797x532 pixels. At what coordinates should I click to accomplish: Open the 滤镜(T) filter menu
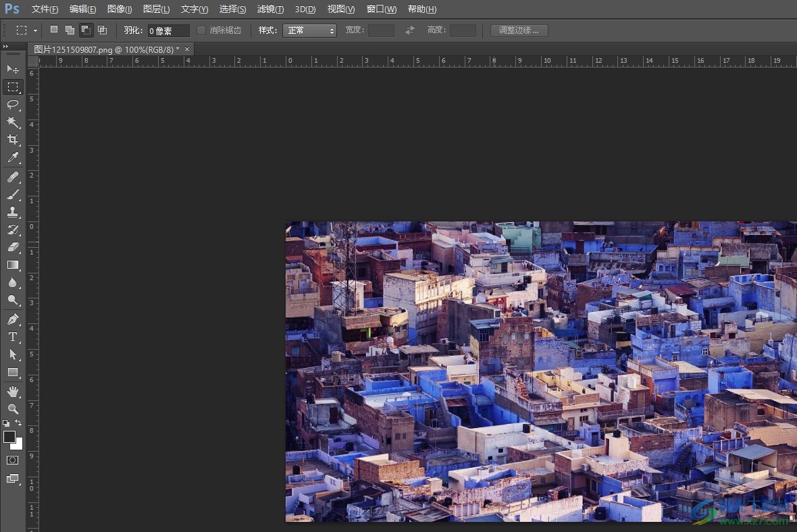270,9
